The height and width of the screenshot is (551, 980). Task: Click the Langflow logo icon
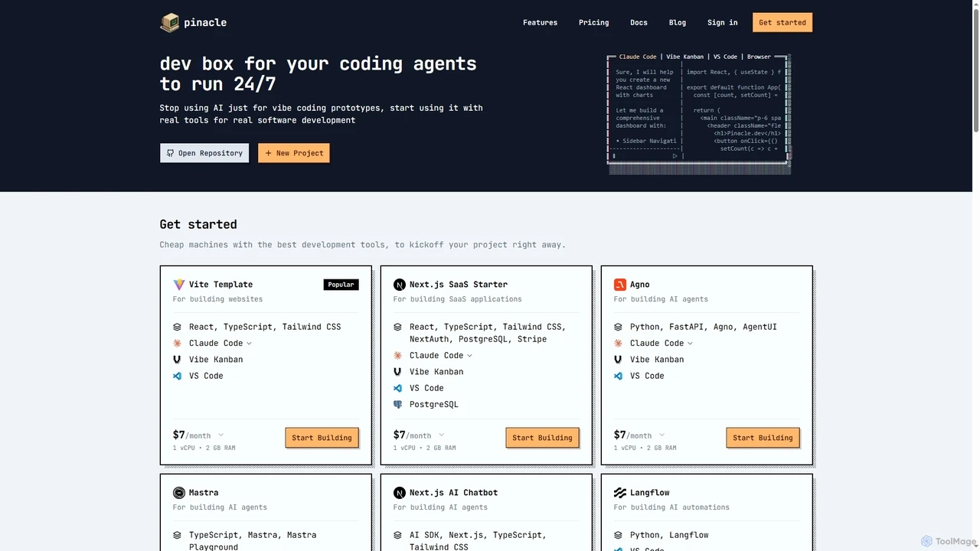(619, 493)
